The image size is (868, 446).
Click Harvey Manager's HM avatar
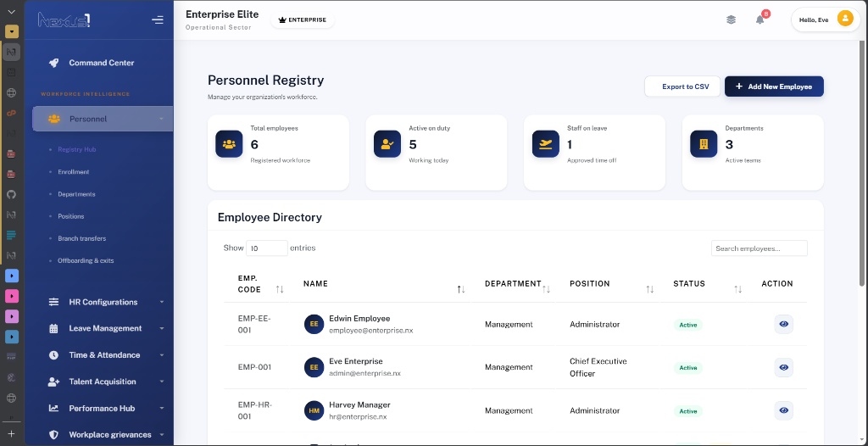[x=314, y=410]
